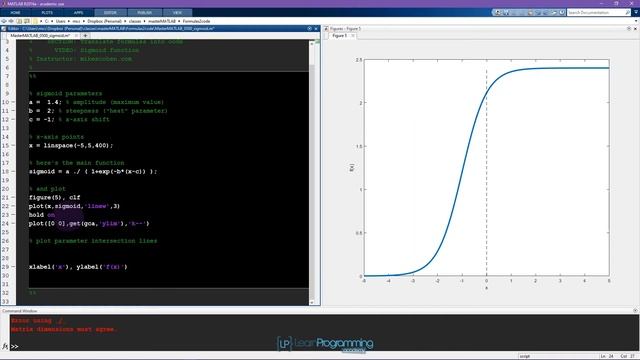The width and height of the screenshot is (640, 360).
Task: Close the Figures panel
Action: [x=636, y=29]
